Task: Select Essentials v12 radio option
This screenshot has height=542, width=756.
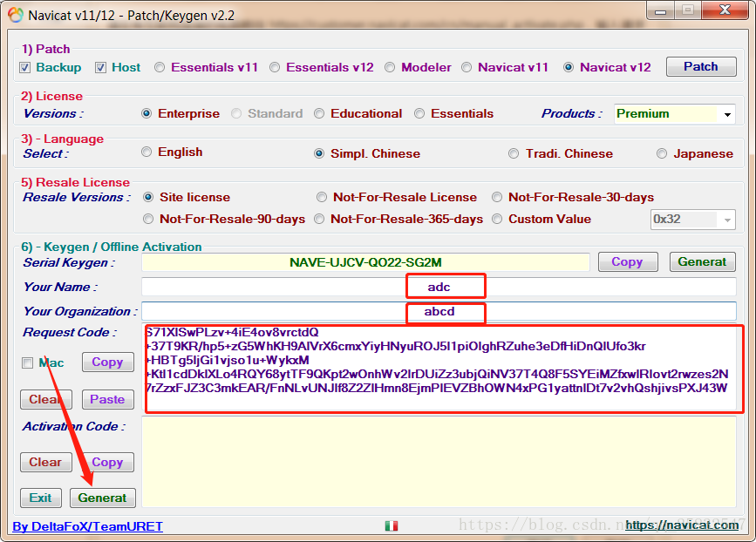Action: 275,67
